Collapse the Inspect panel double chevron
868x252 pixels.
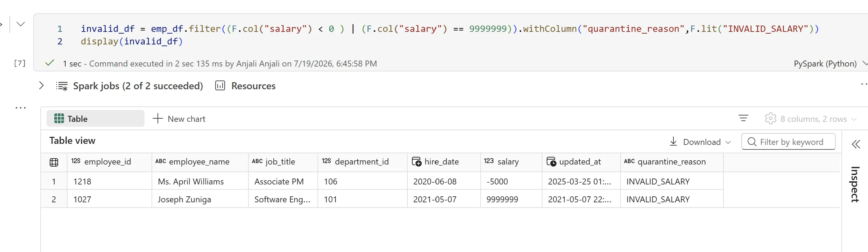(x=856, y=144)
